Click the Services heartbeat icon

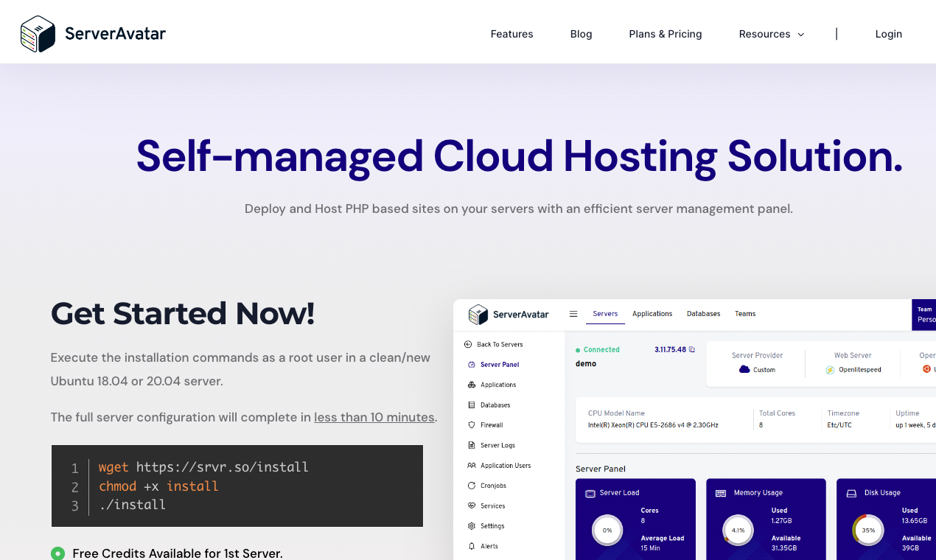(x=472, y=506)
